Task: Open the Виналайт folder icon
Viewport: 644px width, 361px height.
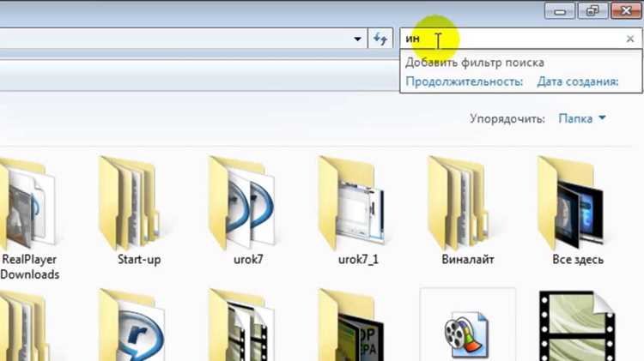Action: tap(458, 203)
